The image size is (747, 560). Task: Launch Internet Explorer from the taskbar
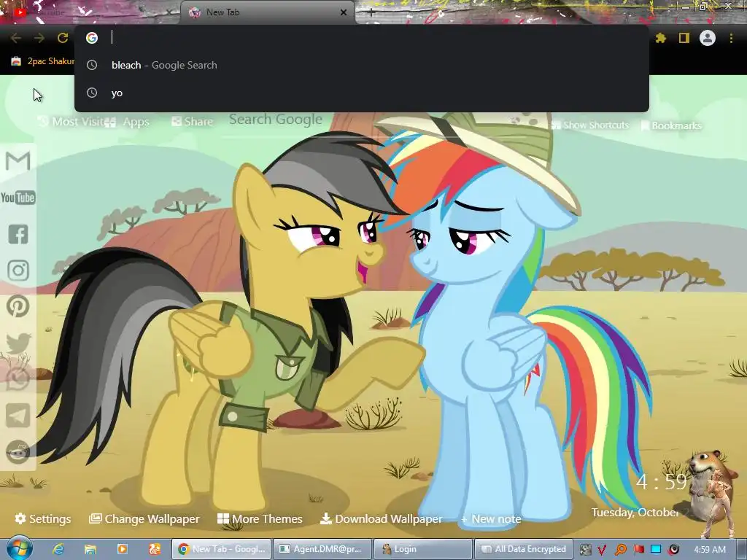pos(58,549)
